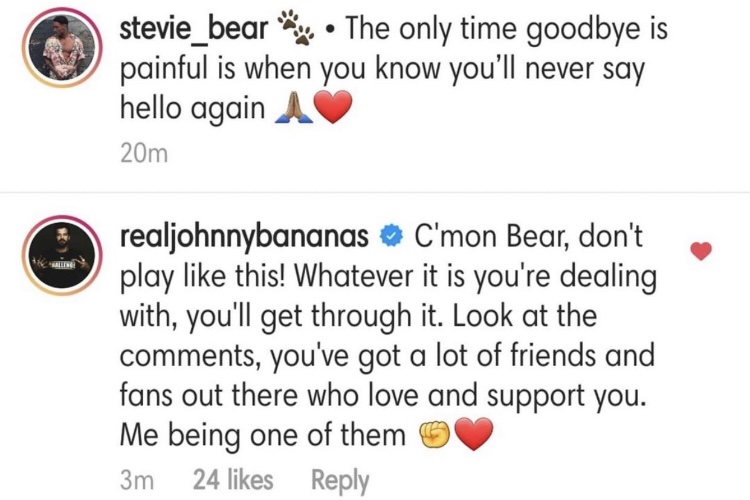View the 24 likes list

pos(233,479)
